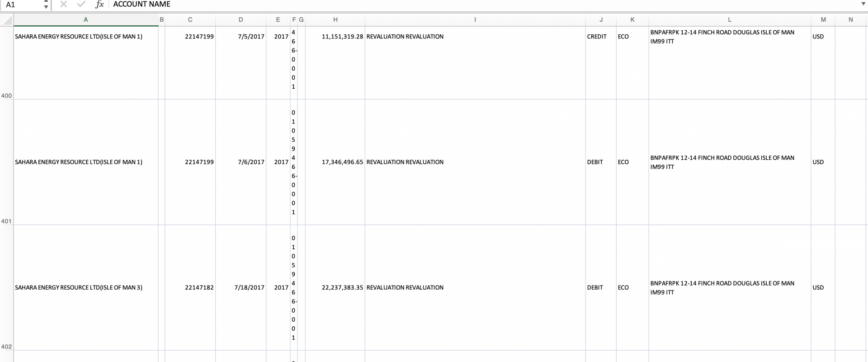This screenshot has height=362, width=868.
Task: Click the ECO cell in row 402
Action: 632,287
